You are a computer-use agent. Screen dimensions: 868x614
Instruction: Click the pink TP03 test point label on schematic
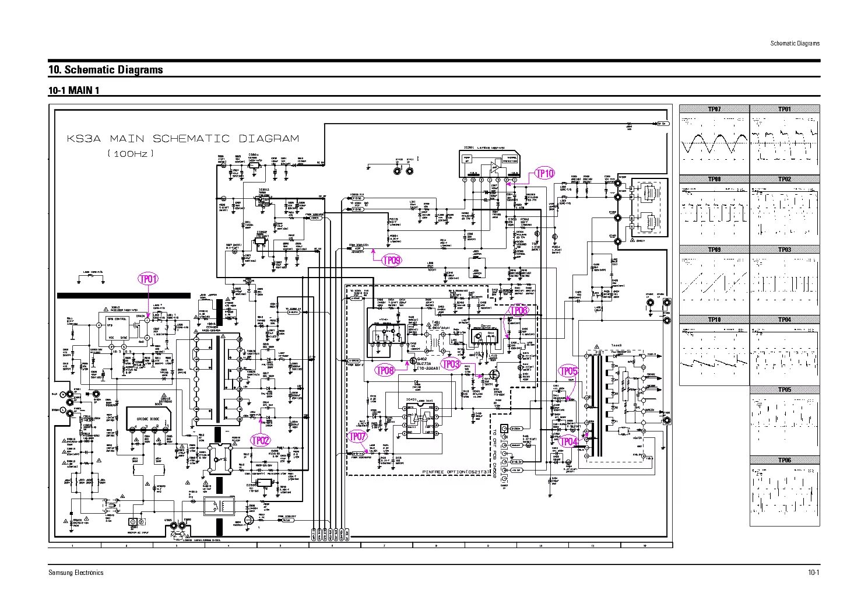coord(451,364)
